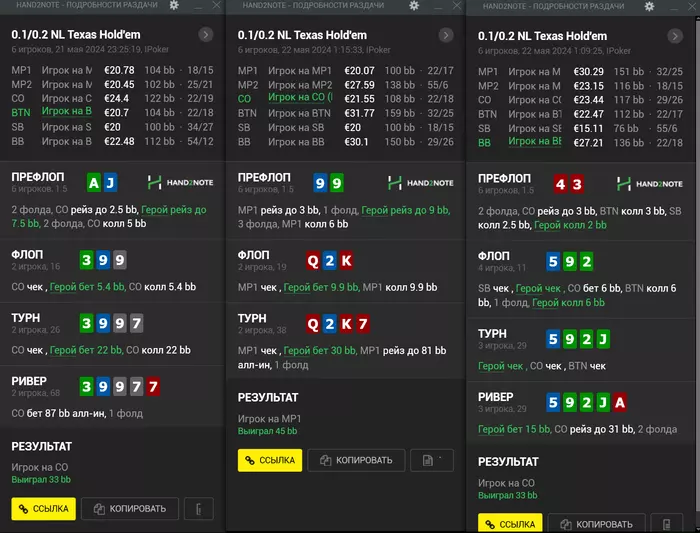Select the red Ace river card
Viewport: 700px width, 533px height.
pos(620,403)
